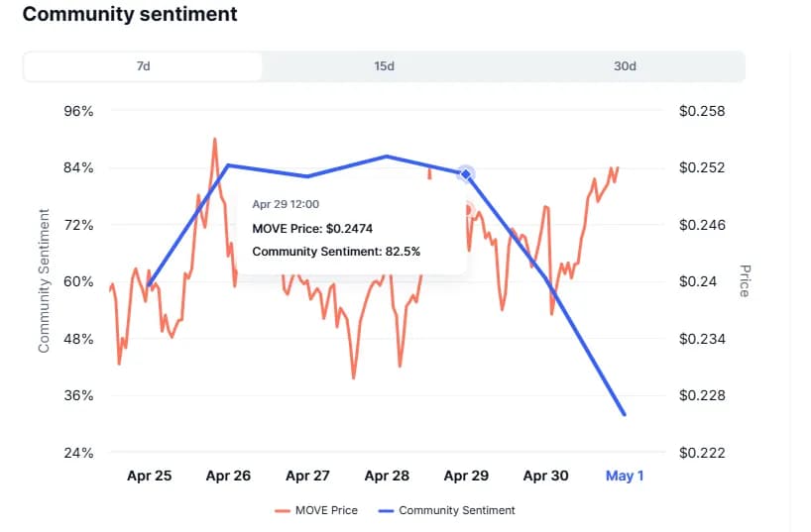The width and height of the screenshot is (811, 532).
Task: Toggle the Community Sentiment legend label
Action: [x=456, y=511]
